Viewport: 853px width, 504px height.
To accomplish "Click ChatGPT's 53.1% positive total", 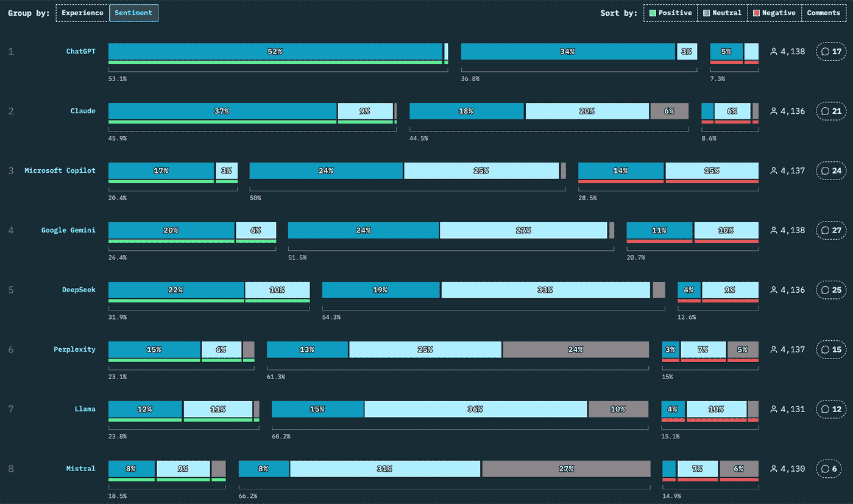I will tap(118, 79).
